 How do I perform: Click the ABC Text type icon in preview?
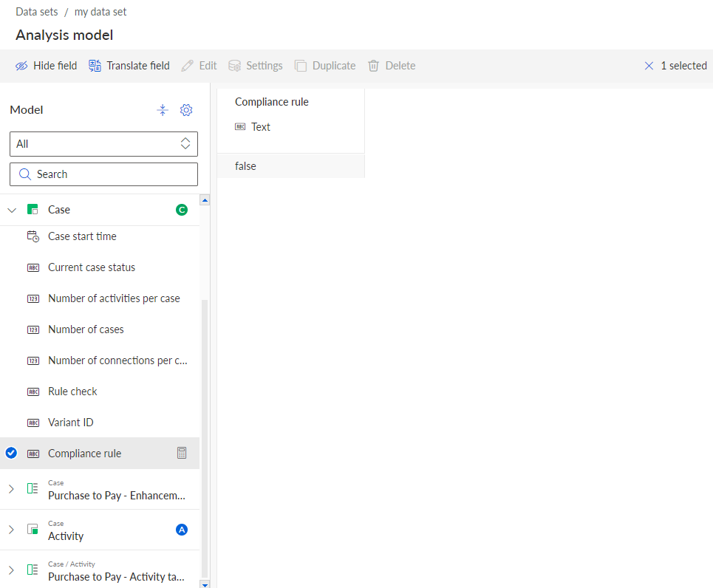click(x=240, y=127)
